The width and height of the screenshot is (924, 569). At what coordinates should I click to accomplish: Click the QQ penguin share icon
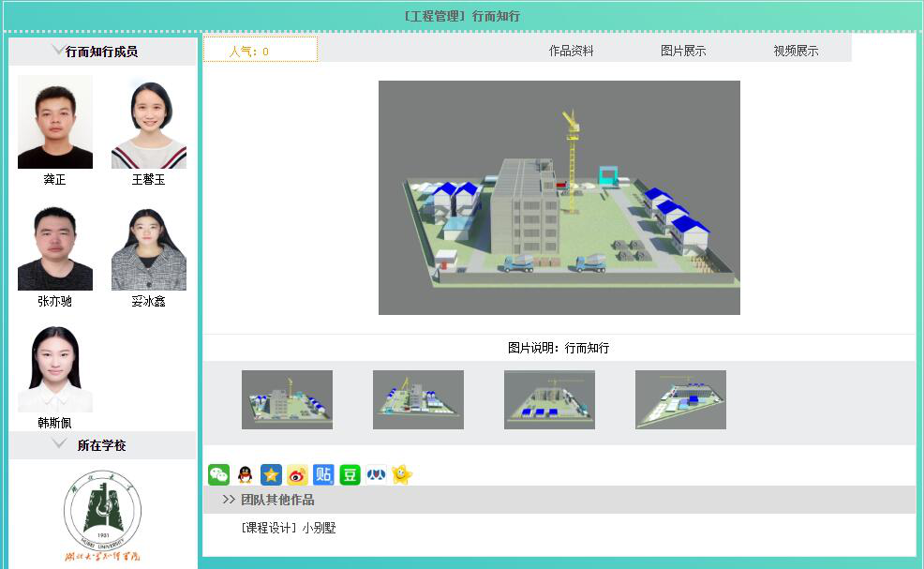(x=245, y=474)
